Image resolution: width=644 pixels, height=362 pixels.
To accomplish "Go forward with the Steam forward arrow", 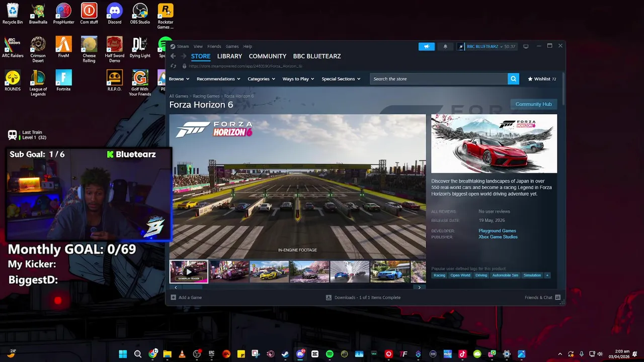I will point(184,56).
